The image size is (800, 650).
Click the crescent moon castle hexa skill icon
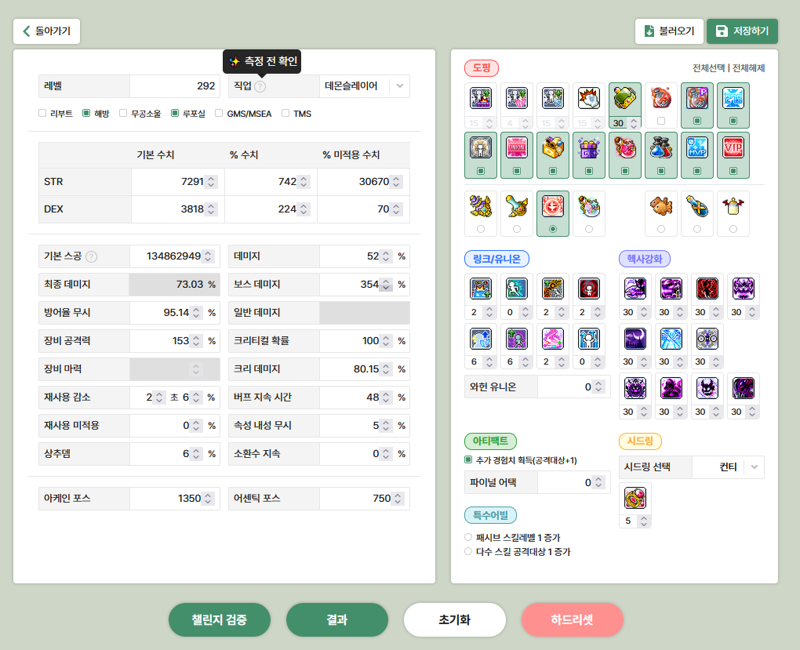tap(635, 339)
